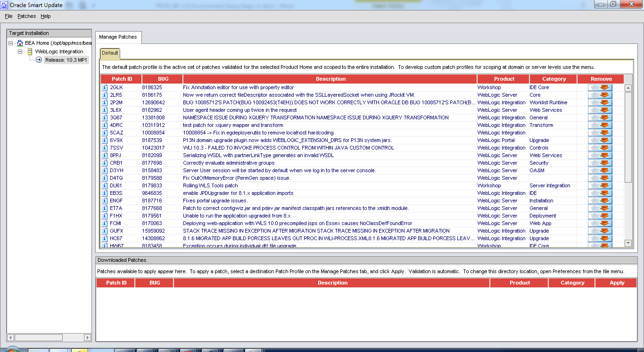The height and width of the screenshot is (352, 644).
Task: Click the WebLogic Integration node icon
Action: pos(29,51)
